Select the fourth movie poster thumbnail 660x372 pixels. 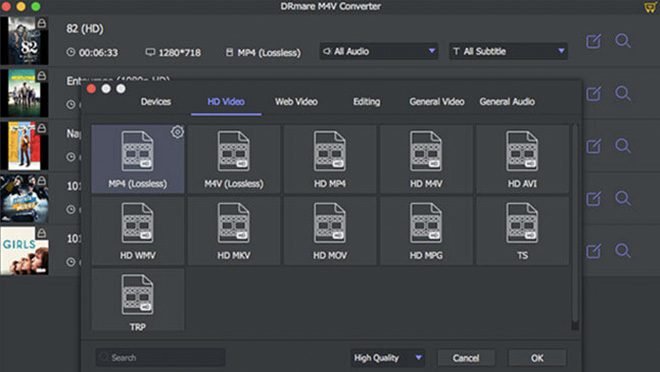click(x=24, y=199)
